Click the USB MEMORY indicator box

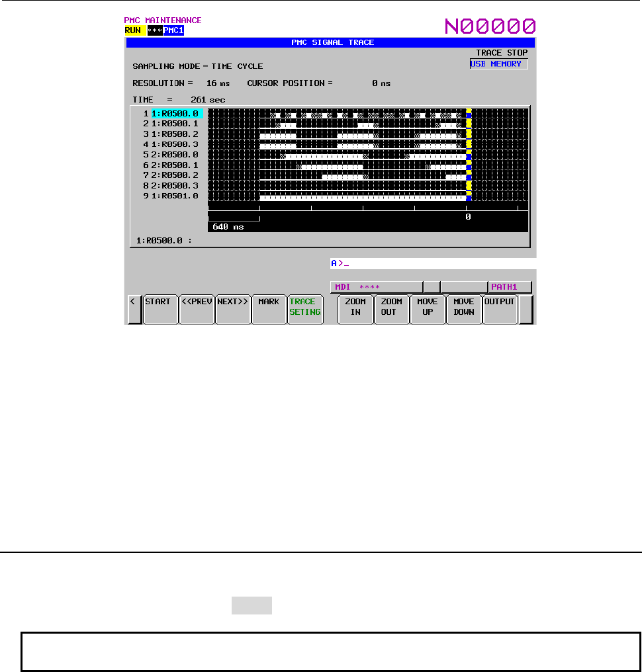click(499, 64)
